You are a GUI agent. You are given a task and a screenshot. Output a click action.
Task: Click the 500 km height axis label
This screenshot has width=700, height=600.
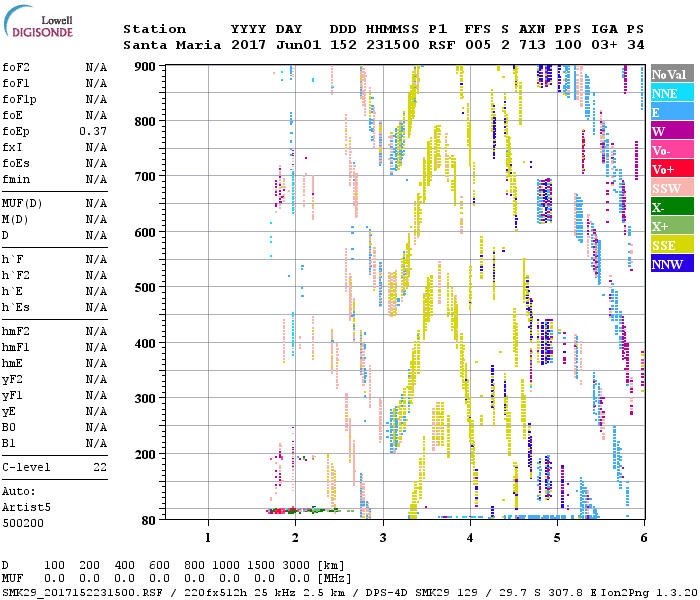145,288
